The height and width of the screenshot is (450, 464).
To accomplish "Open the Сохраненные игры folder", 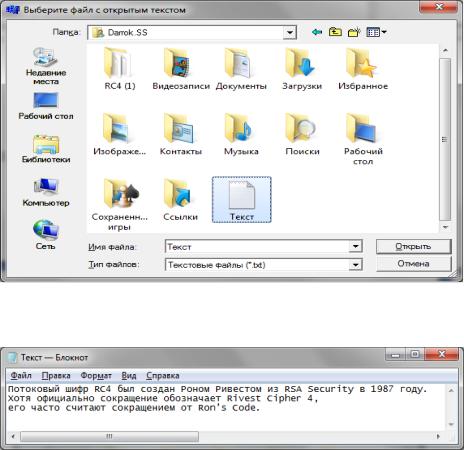I will (119, 205).
